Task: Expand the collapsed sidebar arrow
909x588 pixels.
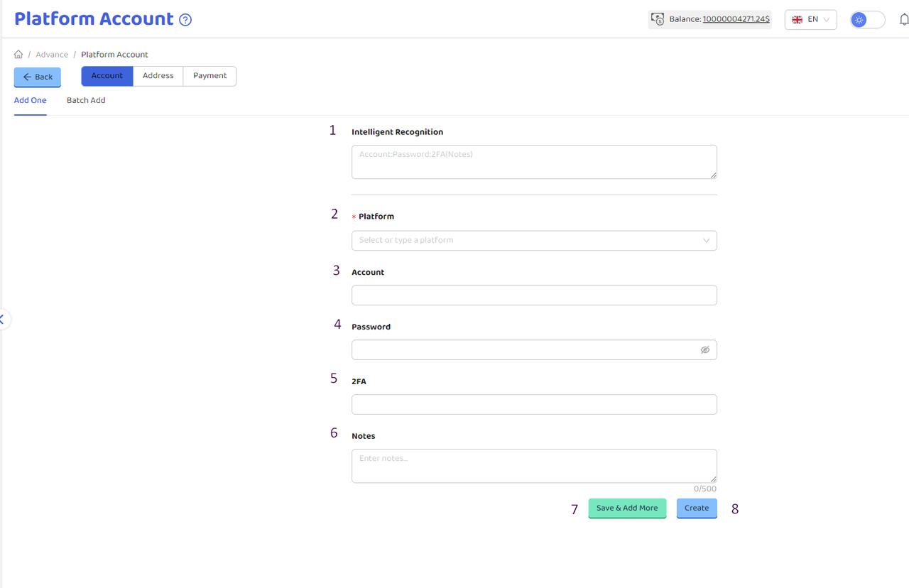Action: pos(3,320)
